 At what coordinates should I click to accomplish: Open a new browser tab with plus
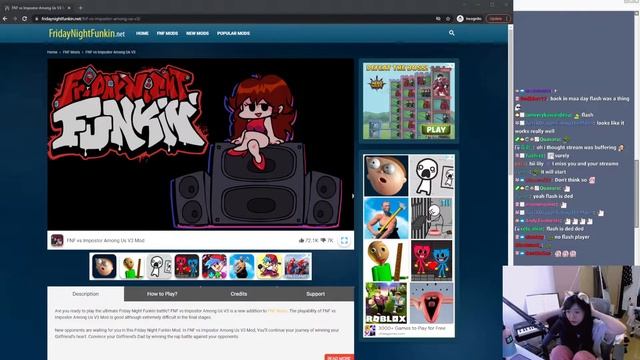80,8
